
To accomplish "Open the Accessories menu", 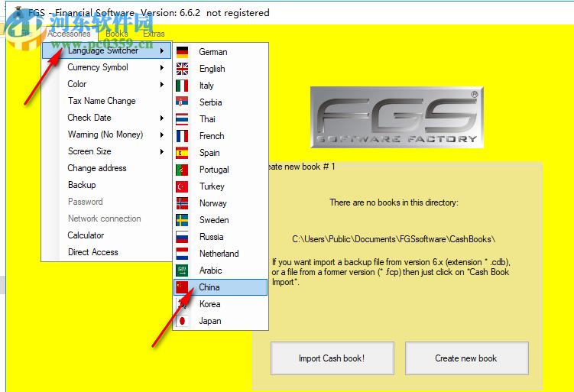I will (x=69, y=34).
